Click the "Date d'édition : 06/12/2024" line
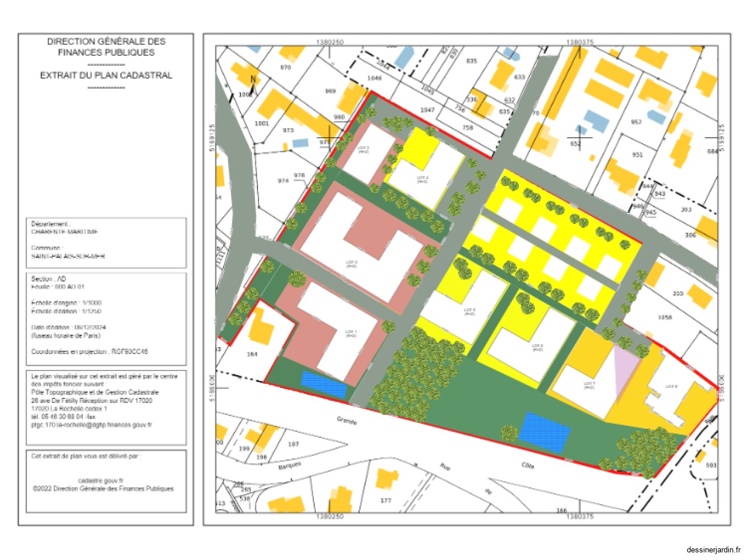Screen dimensions: 747x560 pyautogui.click(x=68, y=327)
